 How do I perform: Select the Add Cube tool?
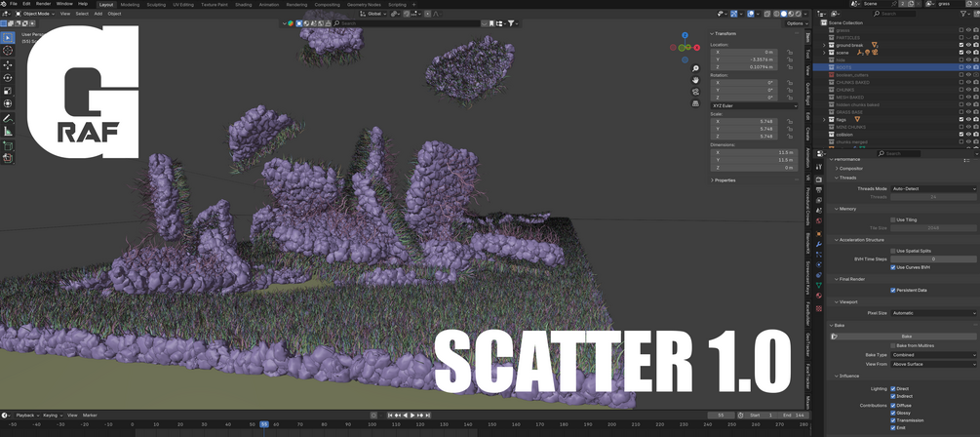tap(8, 145)
